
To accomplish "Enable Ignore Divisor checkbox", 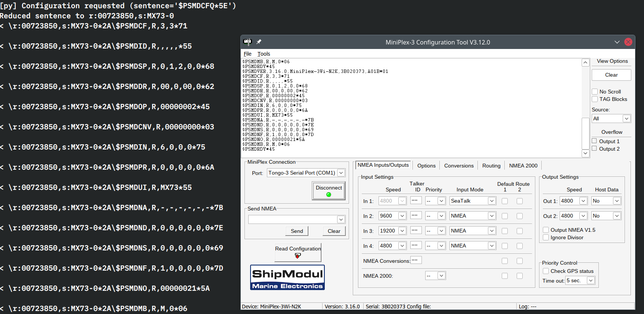I will coord(546,237).
